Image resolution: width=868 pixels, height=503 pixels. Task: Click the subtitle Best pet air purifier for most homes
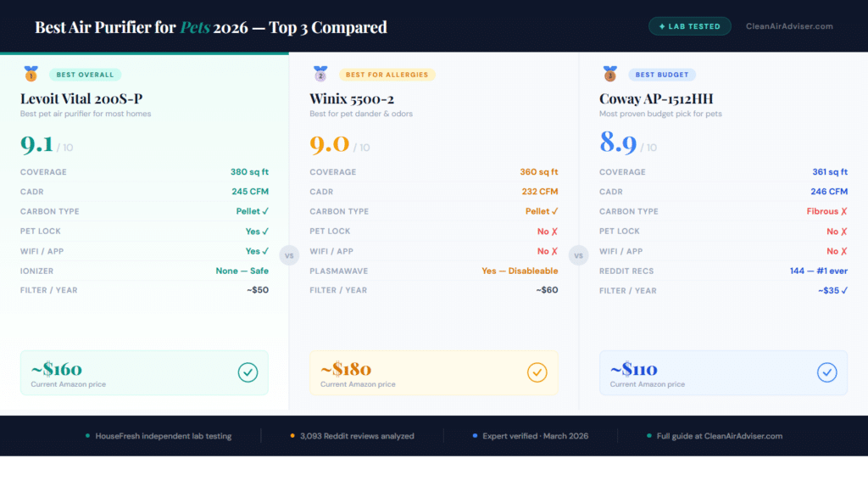pos(86,114)
